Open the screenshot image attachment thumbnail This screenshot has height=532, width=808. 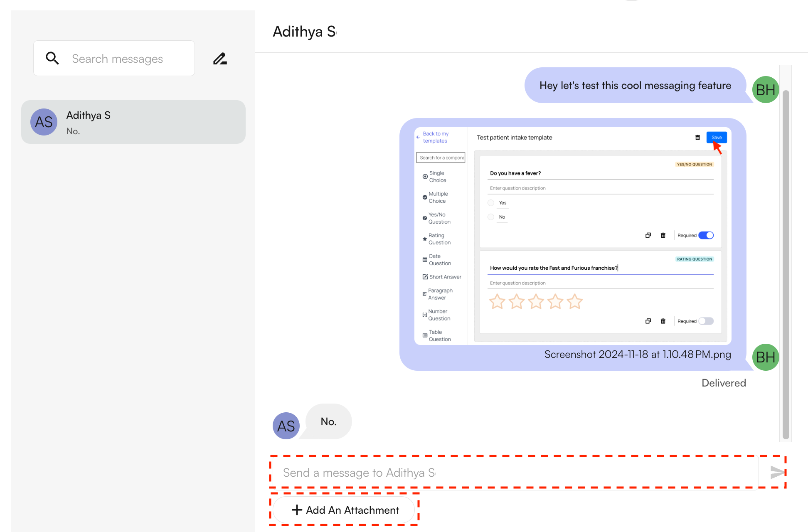click(x=573, y=236)
